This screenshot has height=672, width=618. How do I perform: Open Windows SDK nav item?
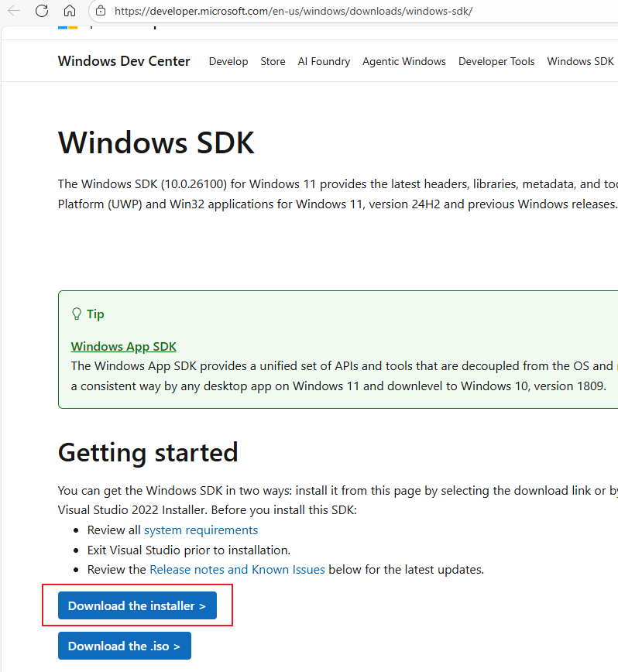tap(580, 62)
